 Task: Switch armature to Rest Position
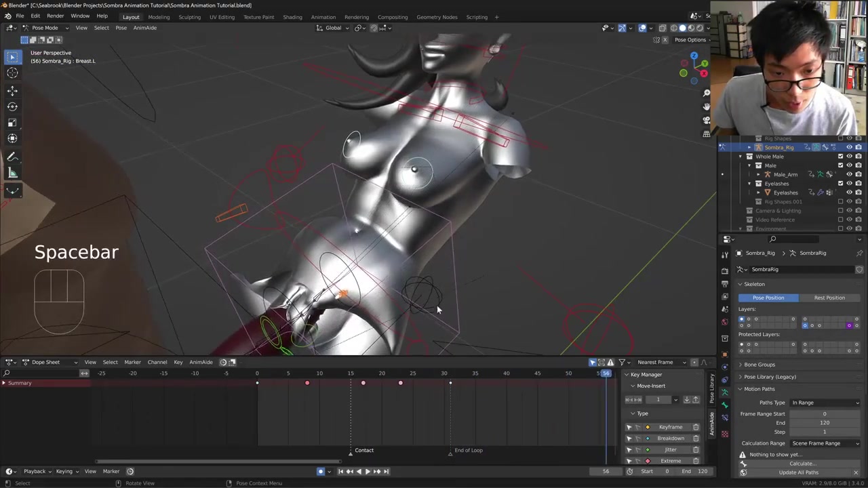click(829, 298)
